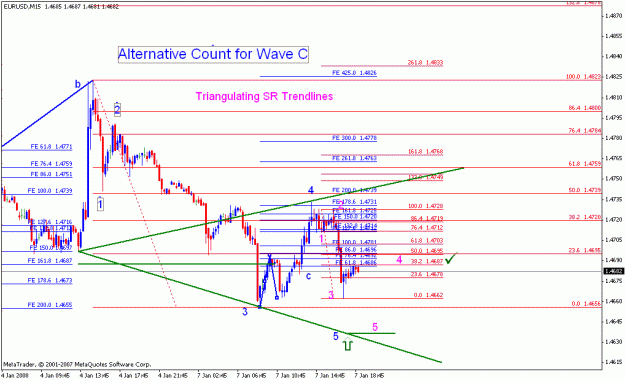Click the 1.4615 price scale value

point(613,362)
